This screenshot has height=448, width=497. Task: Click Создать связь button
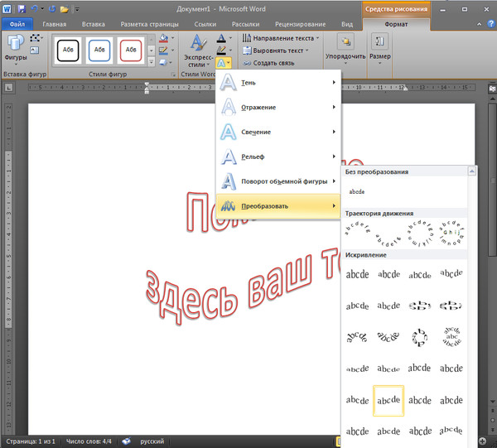(x=268, y=63)
